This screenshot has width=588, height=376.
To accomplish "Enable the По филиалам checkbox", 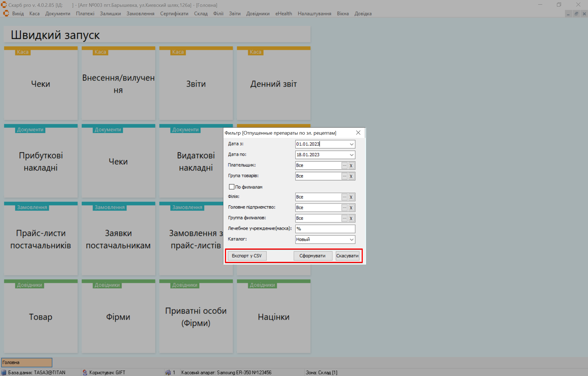I will click(x=231, y=187).
